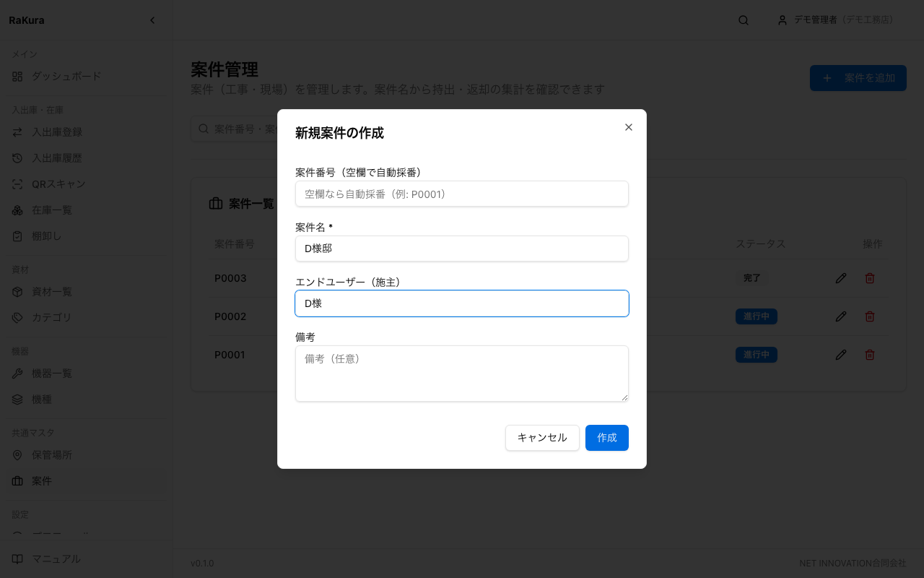Open the デモ管理者 user menu

pos(835,20)
